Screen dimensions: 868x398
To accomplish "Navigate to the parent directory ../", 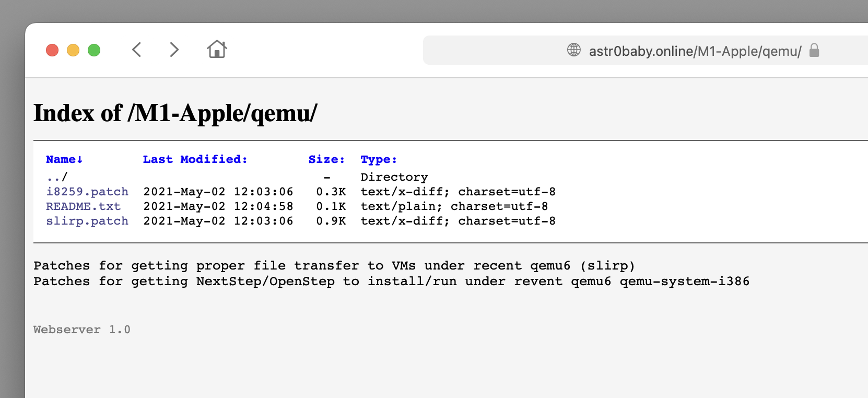I will point(56,177).
